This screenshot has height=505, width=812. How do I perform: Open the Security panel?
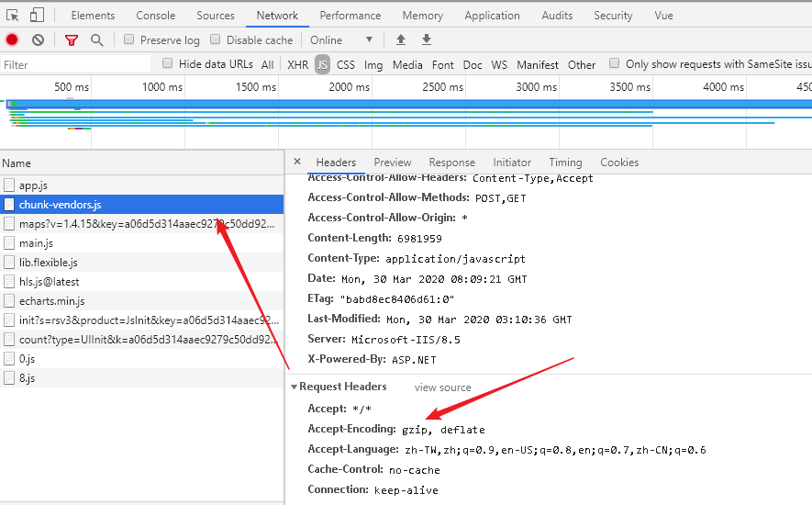(x=613, y=16)
